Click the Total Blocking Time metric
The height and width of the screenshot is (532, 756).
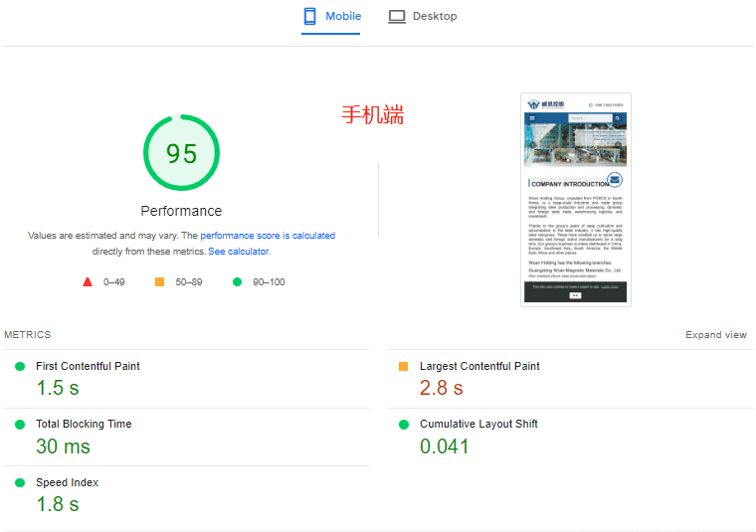(84, 424)
